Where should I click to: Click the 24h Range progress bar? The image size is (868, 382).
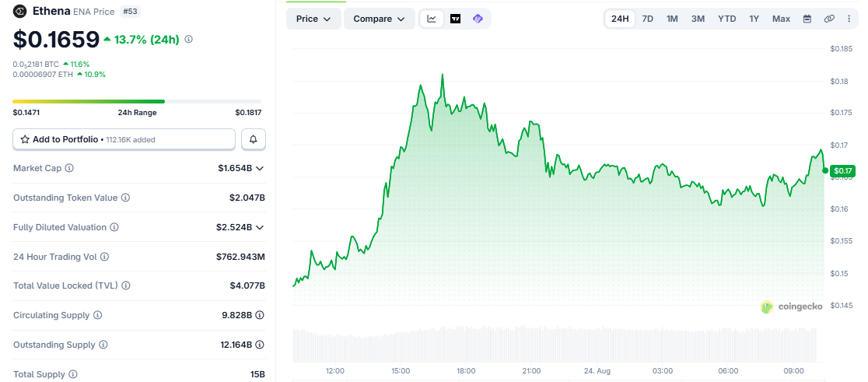137,101
